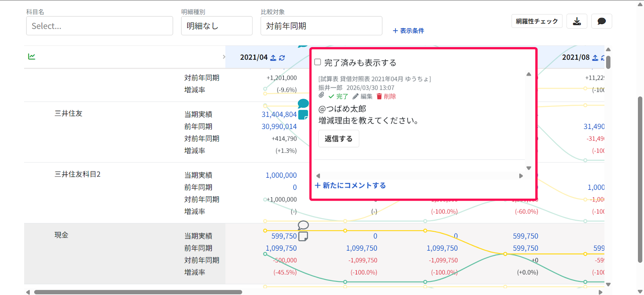
Task: Click the (-45.5%) rate value
Action: (285, 272)
